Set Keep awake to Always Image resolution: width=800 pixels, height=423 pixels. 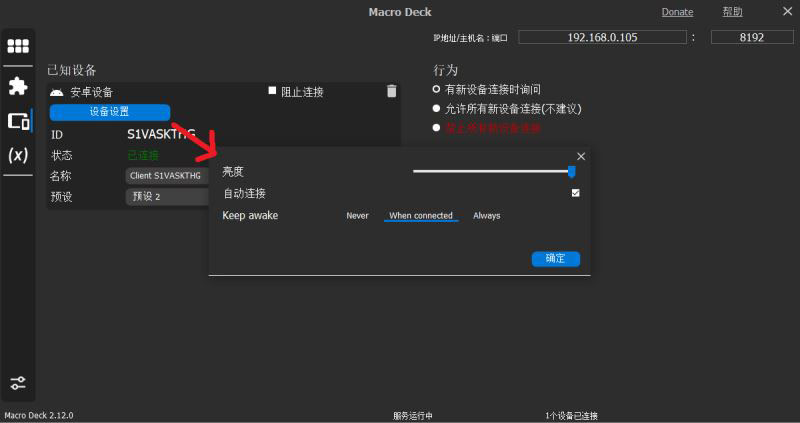(x=487, y=216)
